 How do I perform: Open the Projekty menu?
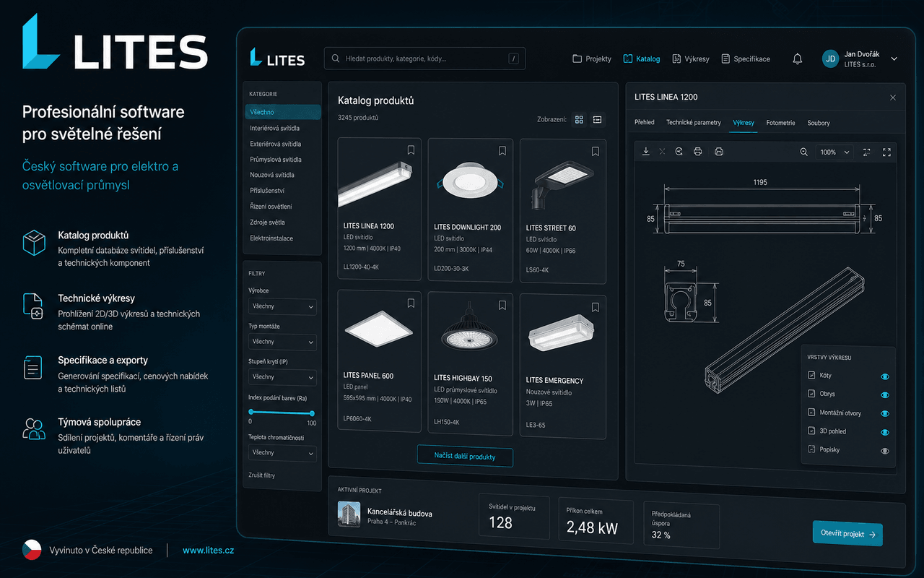tap(592, 59)
